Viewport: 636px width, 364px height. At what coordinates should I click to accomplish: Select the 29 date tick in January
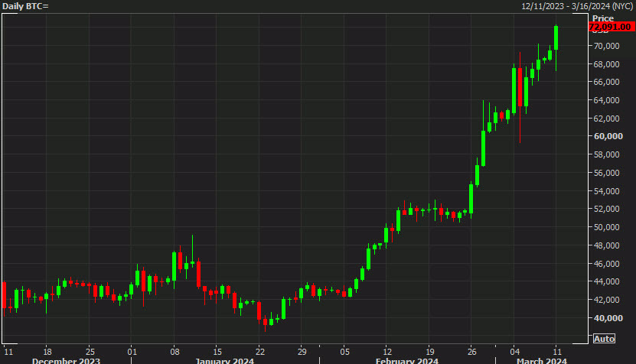[302, 352]
